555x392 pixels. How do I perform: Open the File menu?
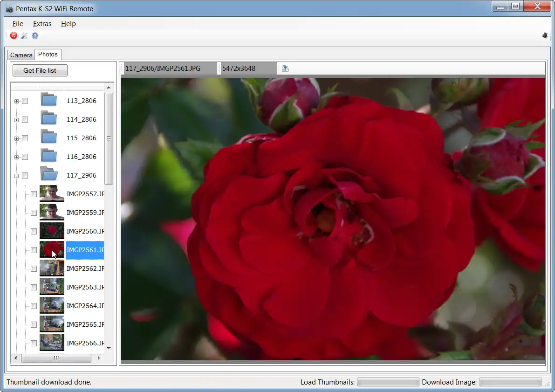pos(18,24)
